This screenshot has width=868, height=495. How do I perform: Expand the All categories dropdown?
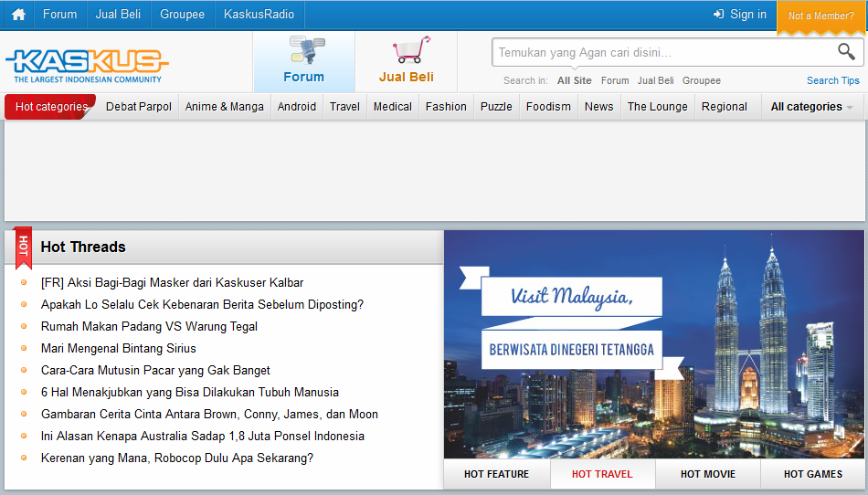coord(811,107)
